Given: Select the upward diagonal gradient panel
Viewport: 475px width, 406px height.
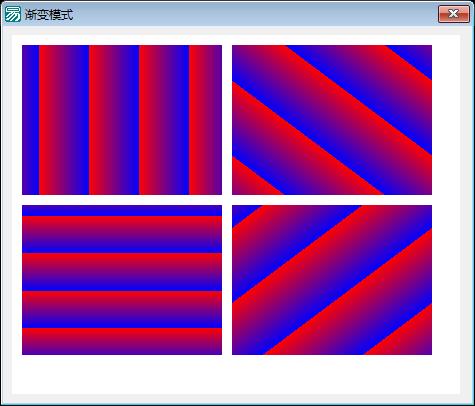Looking at the screenshot, I should pyautogui.click(x=332, y=280).
